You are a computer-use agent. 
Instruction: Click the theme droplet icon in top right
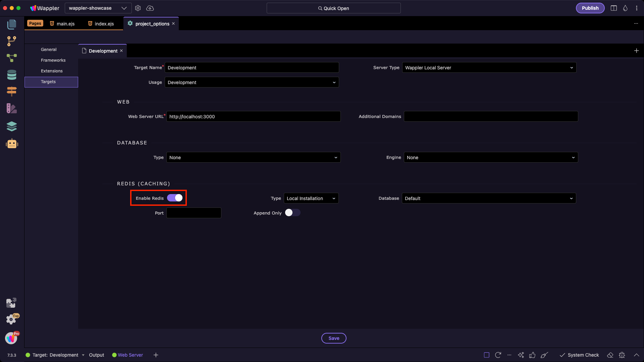625,8
